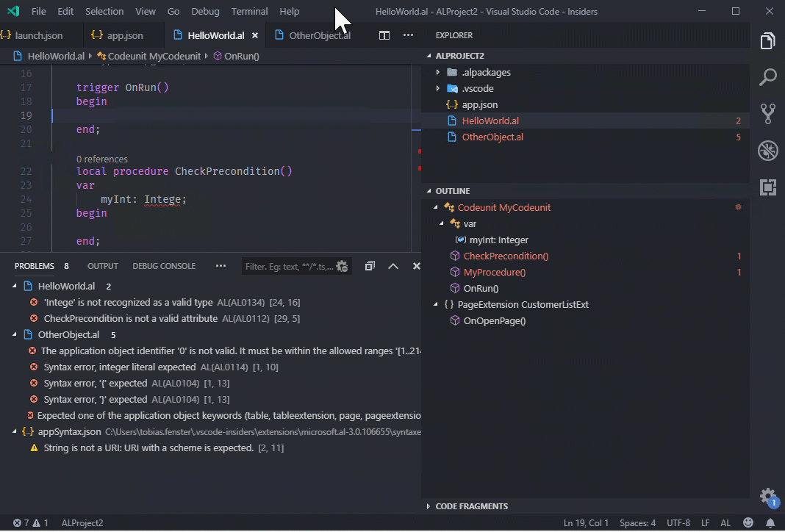Click ALProject2 in status bar

(82, 523)
